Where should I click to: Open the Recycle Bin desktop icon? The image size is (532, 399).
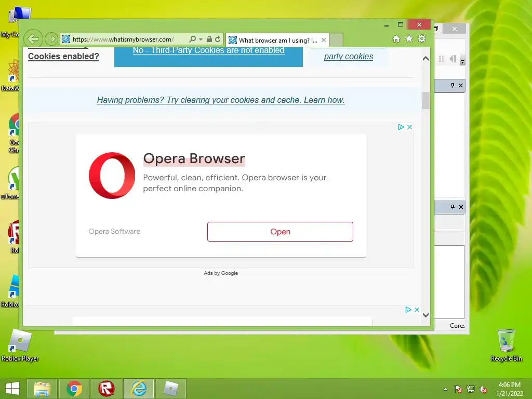(x=506, y=345)
